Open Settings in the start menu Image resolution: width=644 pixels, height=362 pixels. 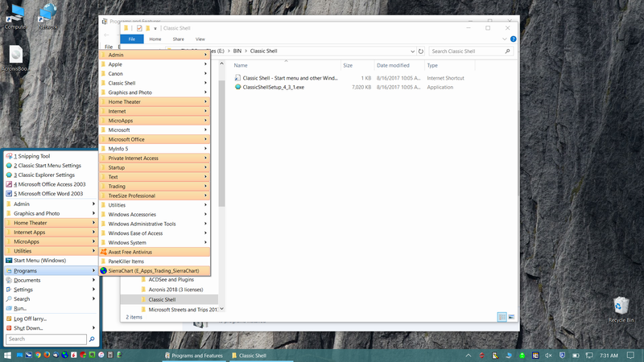[52, 290]
